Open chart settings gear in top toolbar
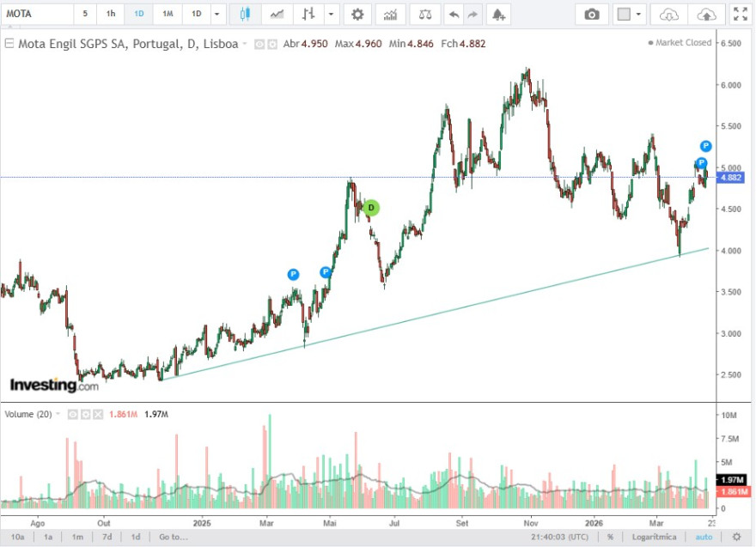This screenshot has width=756, height=547. 357,14
